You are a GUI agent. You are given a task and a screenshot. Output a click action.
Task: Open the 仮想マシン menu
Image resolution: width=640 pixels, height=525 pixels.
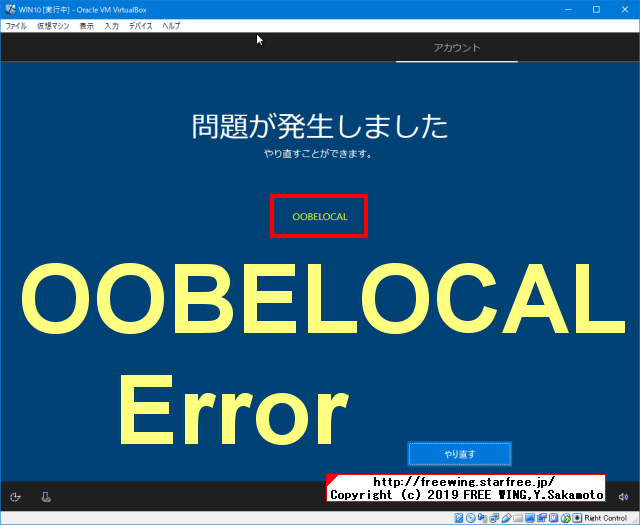pyautogui.click(x=53, y=26)
